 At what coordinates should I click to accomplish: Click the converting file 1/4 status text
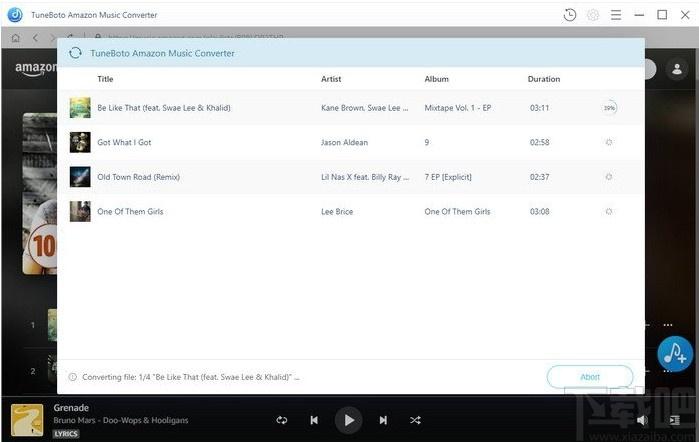(x=191, y=377)
